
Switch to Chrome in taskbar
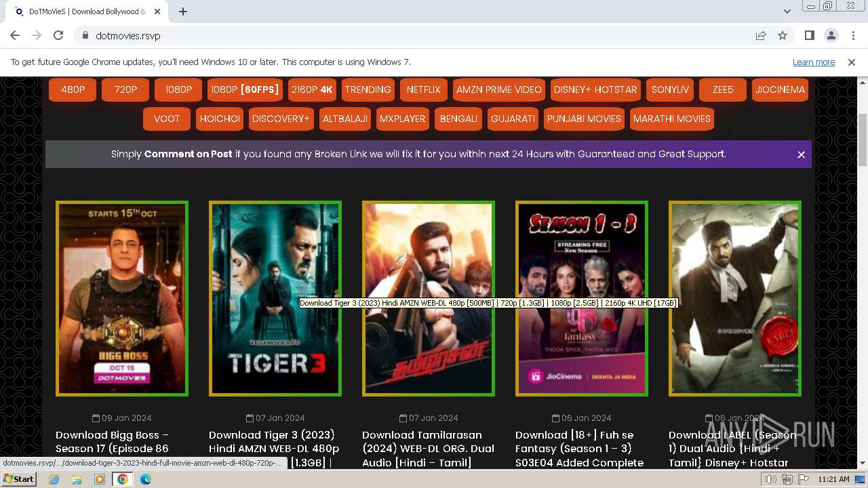pyautogui.click(x=123, y=479)
